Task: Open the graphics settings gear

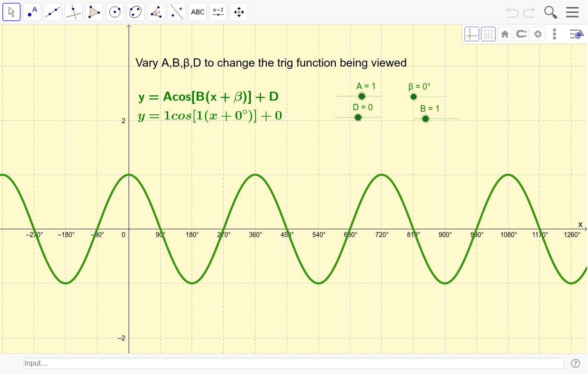Action: pyautogui.click(x=537, y=34)
